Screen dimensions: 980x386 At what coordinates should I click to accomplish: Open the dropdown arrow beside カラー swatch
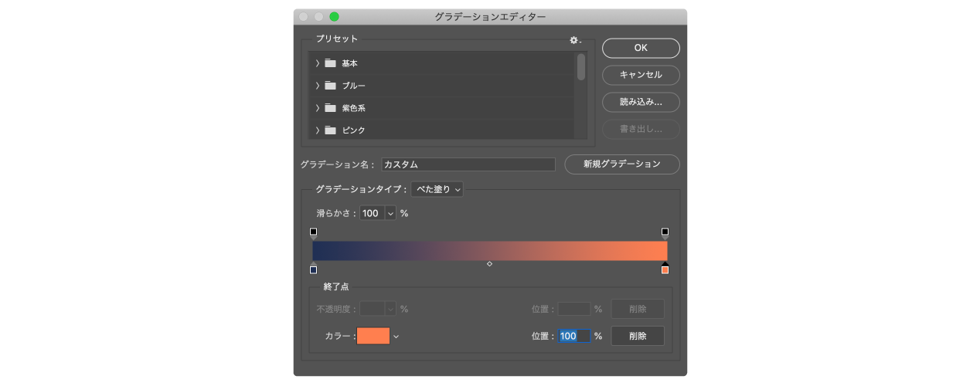click(x=396, y=337)
